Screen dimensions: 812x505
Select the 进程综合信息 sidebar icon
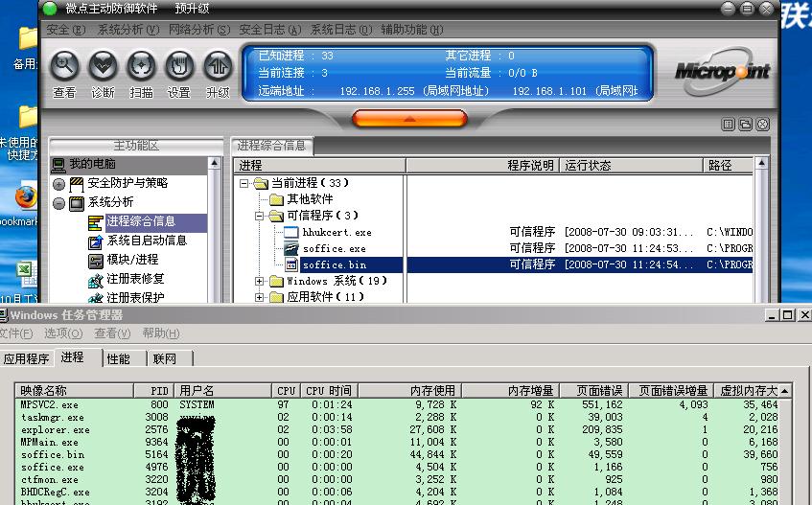[x=95, y=223]
